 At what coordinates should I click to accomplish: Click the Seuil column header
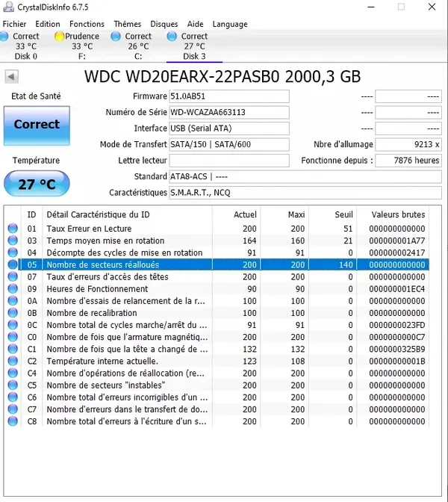point(333,214)
